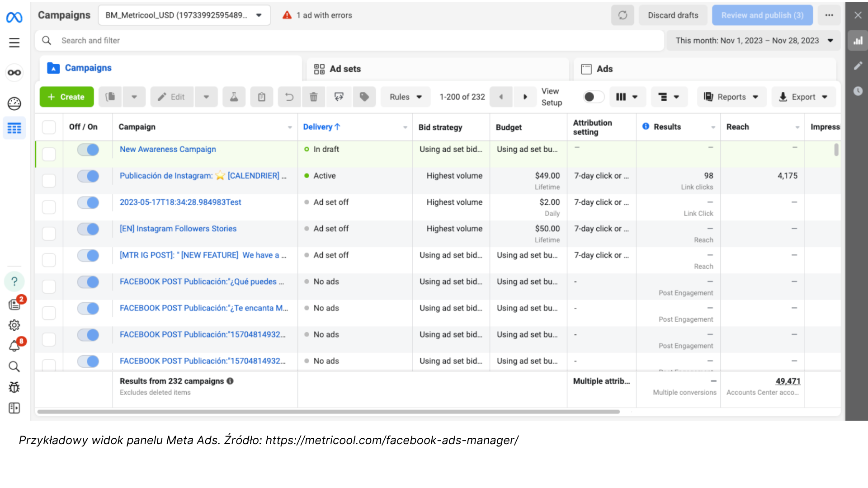868x488 pixels.
Task: Click the tag label icon in toolbar
Action: point(364,97)
